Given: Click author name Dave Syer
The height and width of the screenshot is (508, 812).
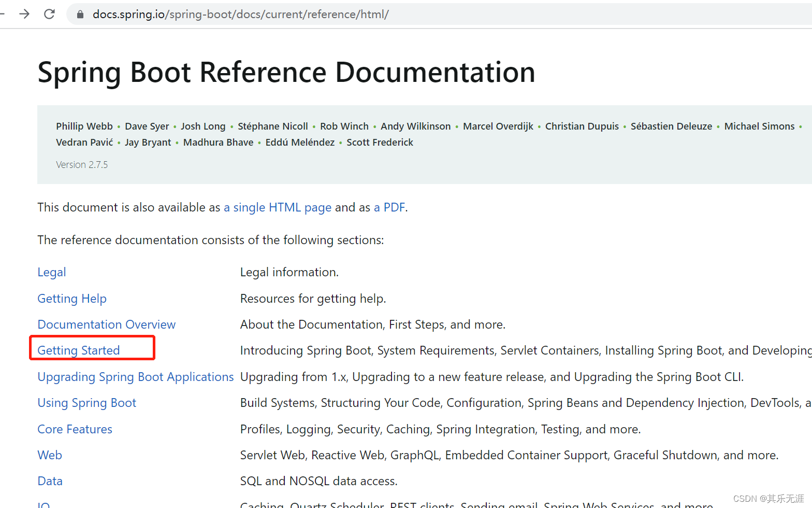Looking at the screenshot, I should point(147,126).
